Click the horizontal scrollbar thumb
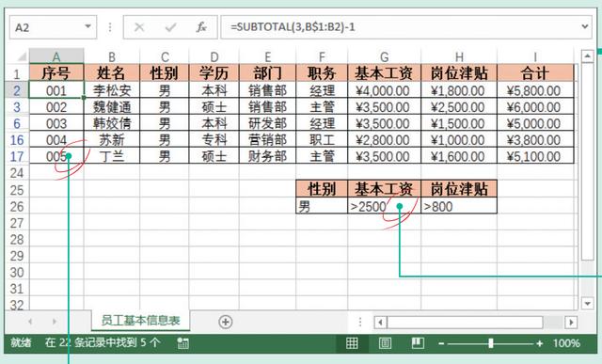Viewport: 602px width, 364px height. coord(465,323)
